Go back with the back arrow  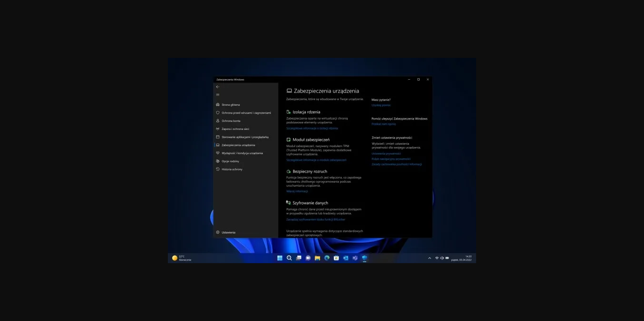click(x=218, y=87)
